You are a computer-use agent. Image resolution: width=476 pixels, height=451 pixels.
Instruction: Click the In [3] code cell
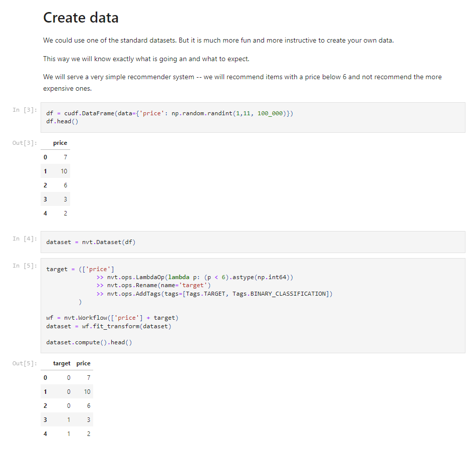[253, 117]
